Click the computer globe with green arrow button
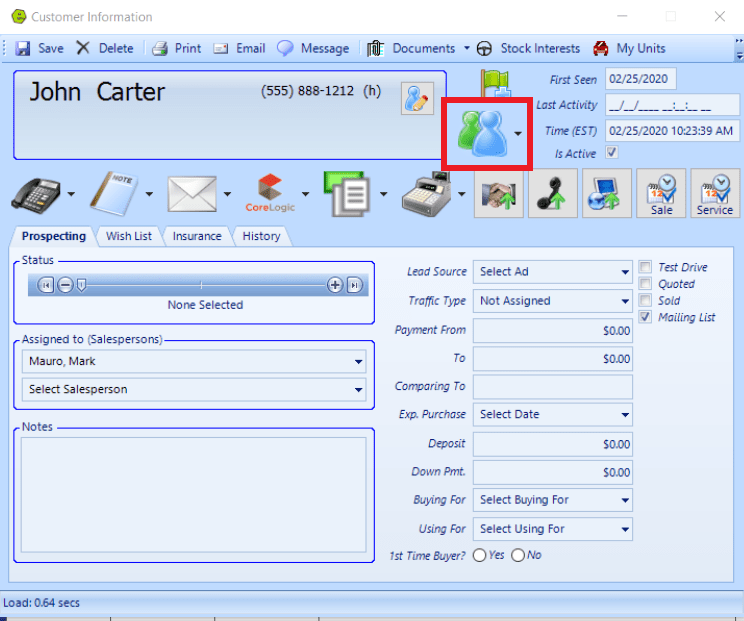Screen dimensions: 744x621 [x=607, y=194]
